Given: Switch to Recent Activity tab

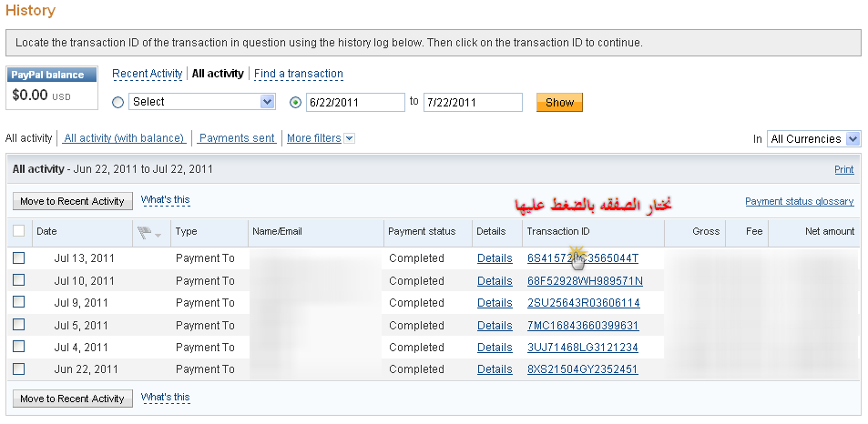Looking at the screenshot, I should tap(148, 74).
